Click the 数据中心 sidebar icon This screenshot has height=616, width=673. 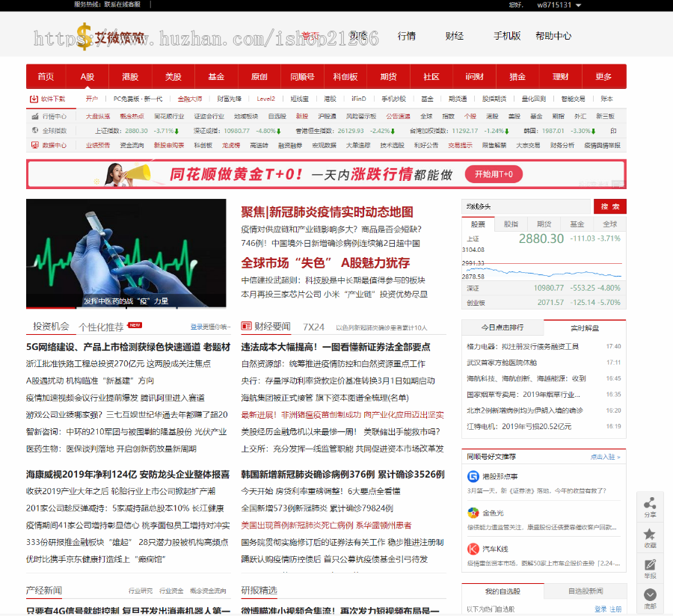point(34,144)
